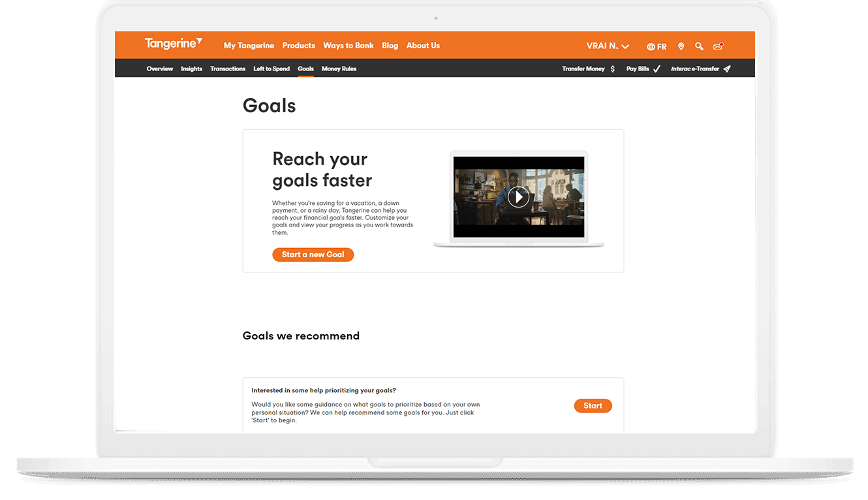The width and height of the screenshot is (868, 500).
Task: Click Start to get goal recommendations
Action: (x=593, y=405)
